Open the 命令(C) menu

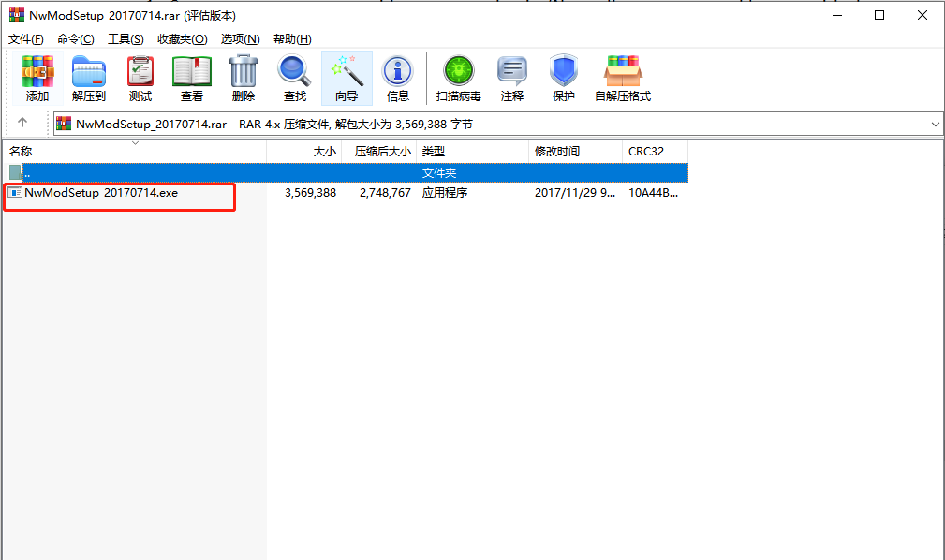point(75,39)
